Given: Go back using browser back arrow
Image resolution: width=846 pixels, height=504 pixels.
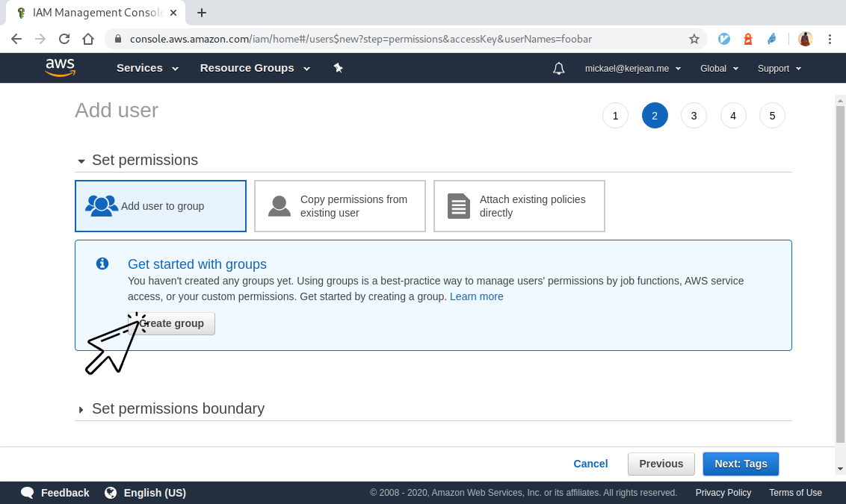Looking at the screenshot, I should click(x=16, y=39).
